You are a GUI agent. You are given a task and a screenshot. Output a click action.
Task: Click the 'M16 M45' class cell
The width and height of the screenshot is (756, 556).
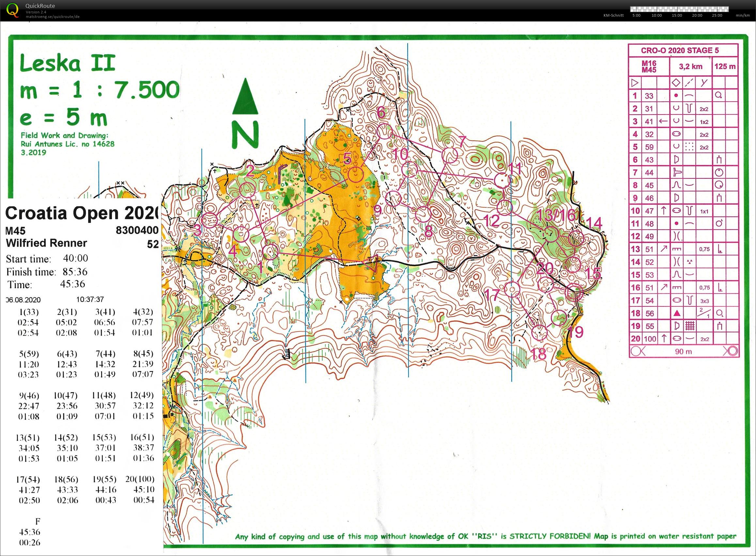[x=649, y=67]
